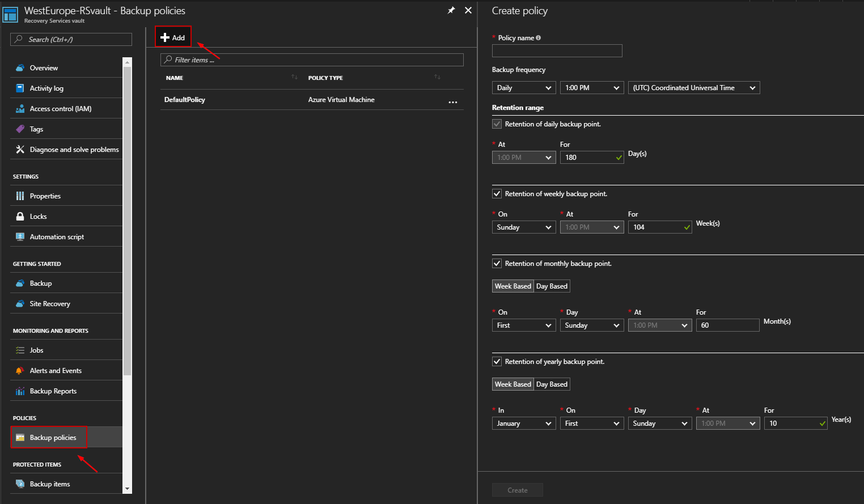Click the Backup Reports chart icon
Viewport: 864px width, 504px height.
click(20, 391)
